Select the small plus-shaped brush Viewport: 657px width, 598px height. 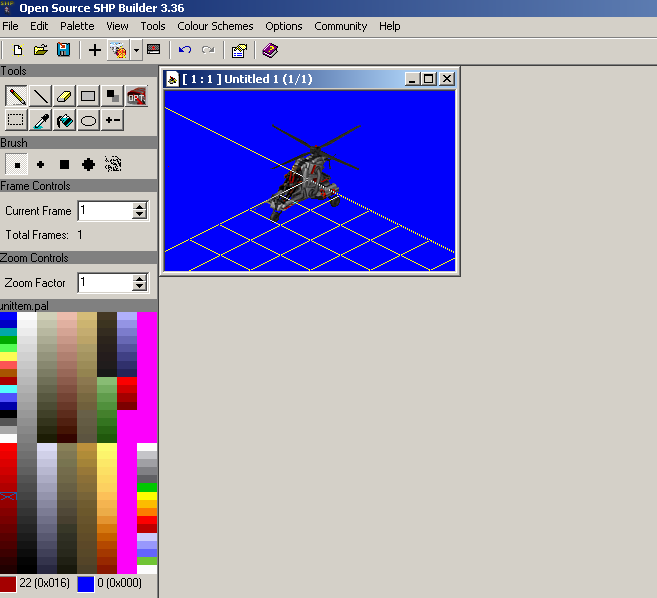point(40,164)
